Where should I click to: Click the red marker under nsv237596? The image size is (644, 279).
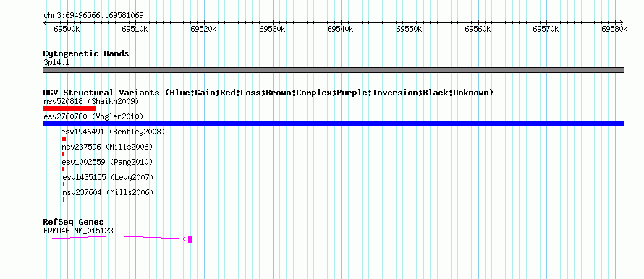(63, 154)
